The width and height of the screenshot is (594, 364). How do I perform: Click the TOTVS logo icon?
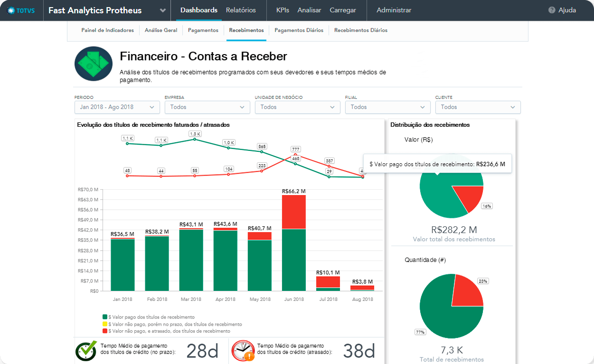(11, 10)
